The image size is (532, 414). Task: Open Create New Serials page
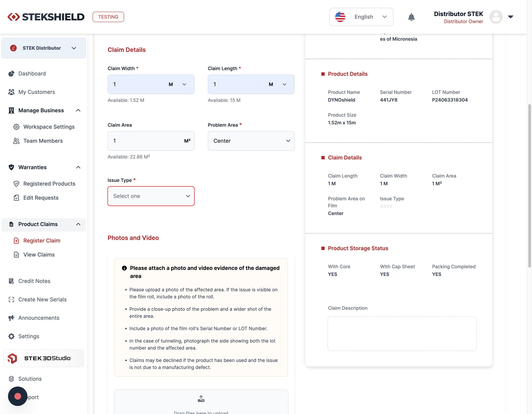click(x=42, y=299)
